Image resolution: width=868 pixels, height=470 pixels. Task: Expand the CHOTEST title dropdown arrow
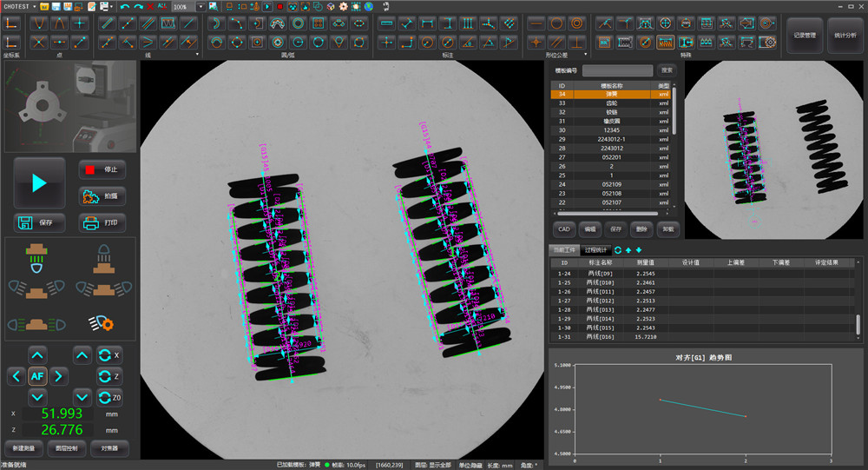pos(34,6)
